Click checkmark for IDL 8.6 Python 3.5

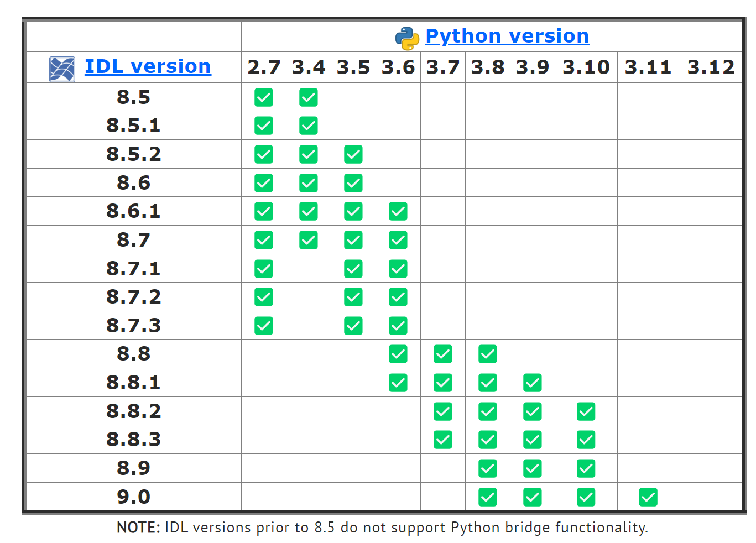pyautogui.click(x=353, y=183)
